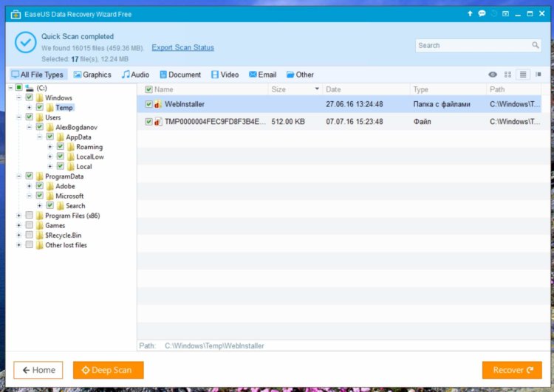
Task: Sort by the Date column header
Action: 366,89
